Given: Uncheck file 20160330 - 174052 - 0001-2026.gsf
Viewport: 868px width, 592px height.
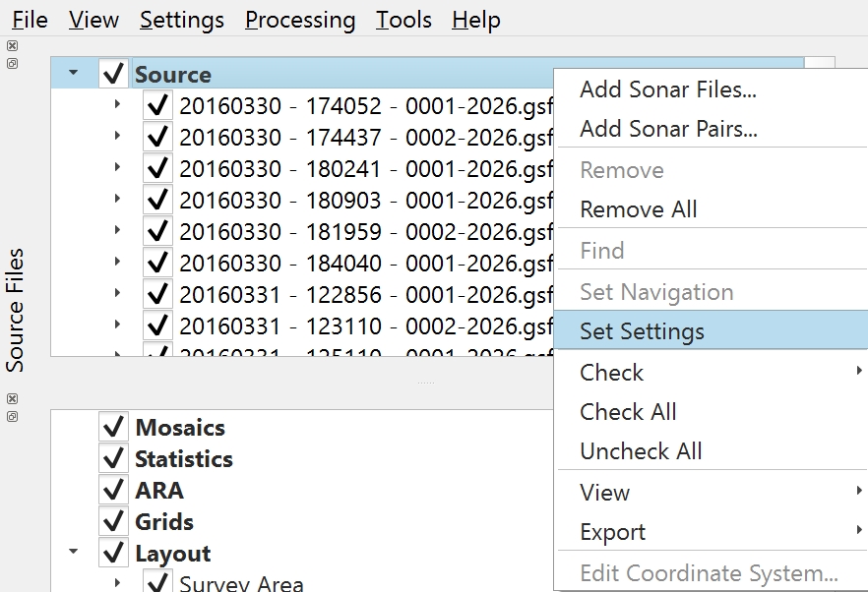Looking at the screenshot, I should click(x=157, y=106).
